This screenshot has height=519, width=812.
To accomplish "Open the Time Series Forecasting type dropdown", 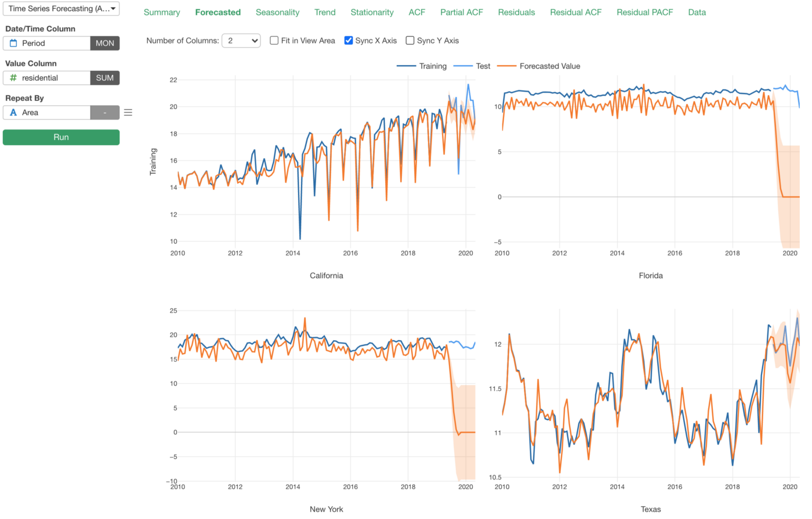I will (61, 9).
